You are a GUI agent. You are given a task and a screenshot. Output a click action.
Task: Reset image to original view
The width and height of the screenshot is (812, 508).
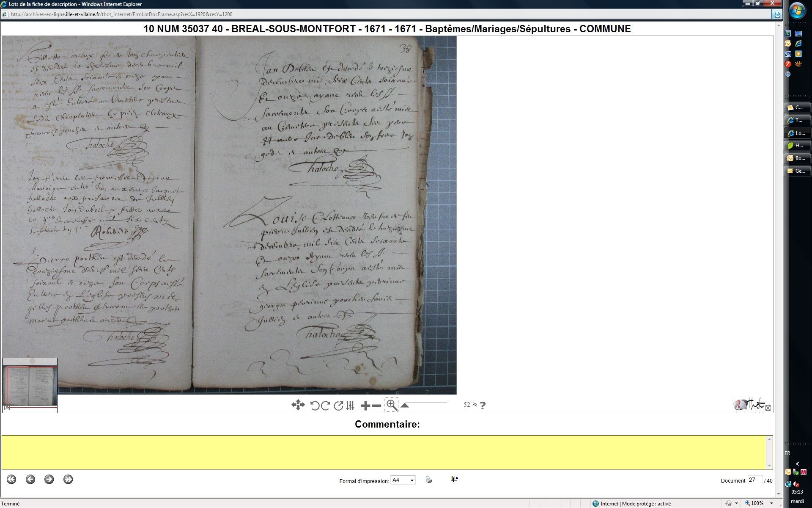click(x=338, y=406)
